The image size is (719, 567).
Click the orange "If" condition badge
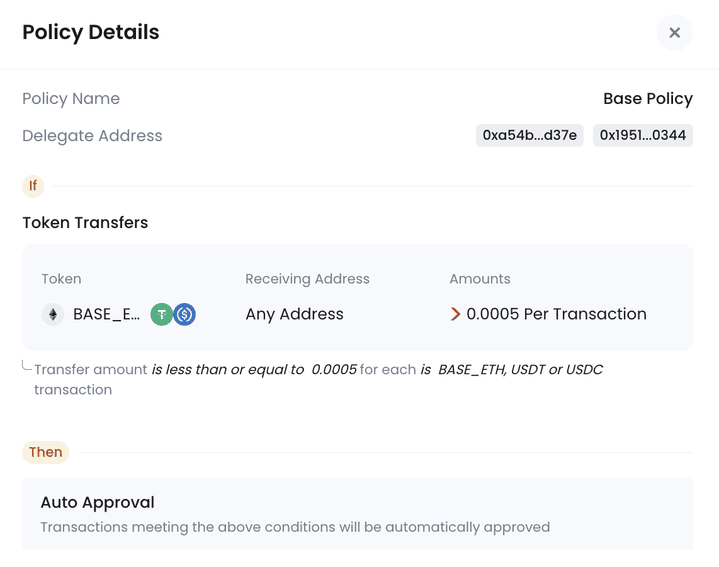(33, 186)
